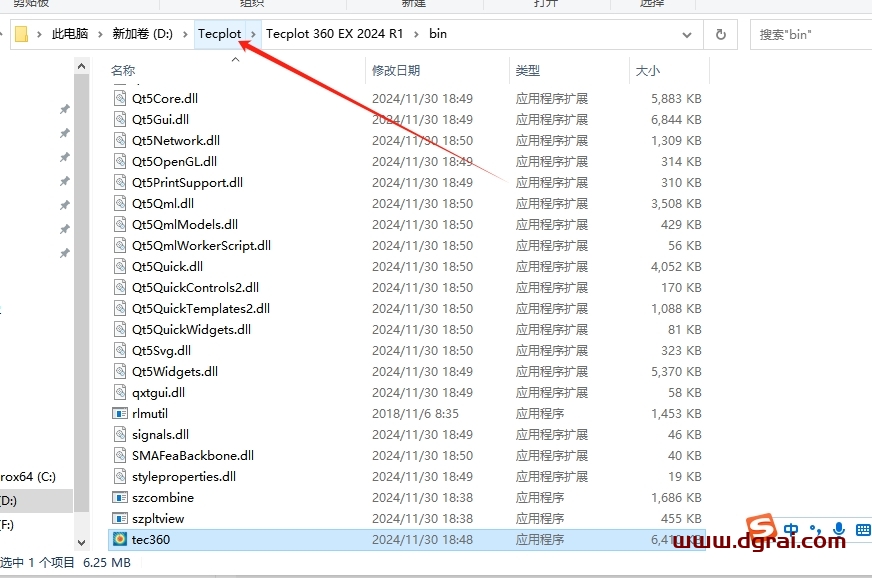Click the Qt5OpenGL.dll file icon
872x578 pixels.
click(120, 162)
